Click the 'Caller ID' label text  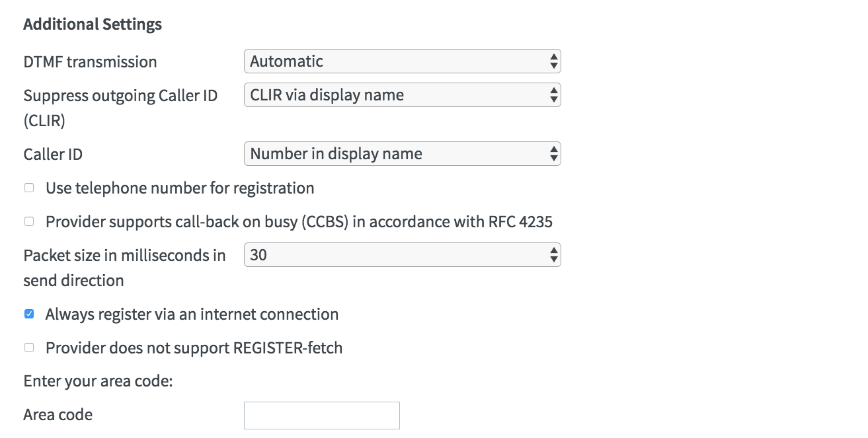click(53, 155)
